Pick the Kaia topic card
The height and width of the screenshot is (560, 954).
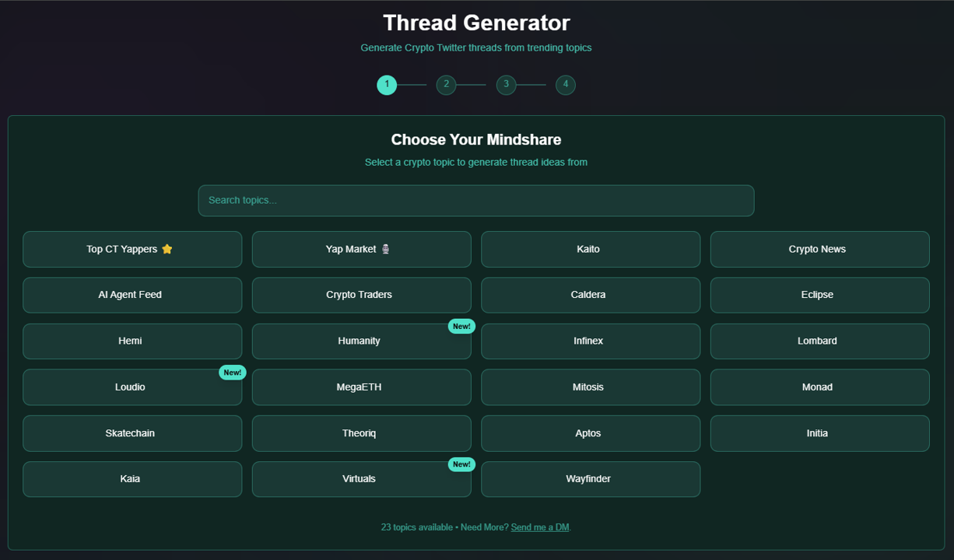click(x=132, y=479)
